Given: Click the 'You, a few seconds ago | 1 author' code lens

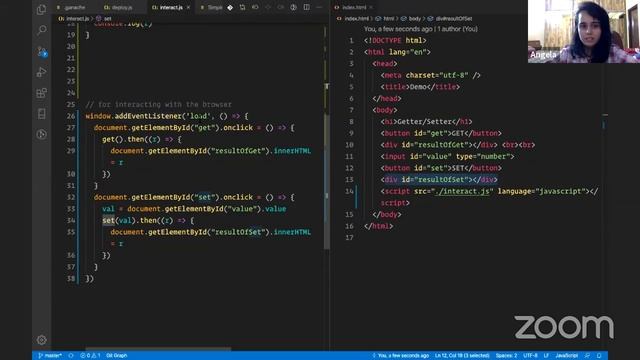Looking at the screenshot, I should 420,29.
